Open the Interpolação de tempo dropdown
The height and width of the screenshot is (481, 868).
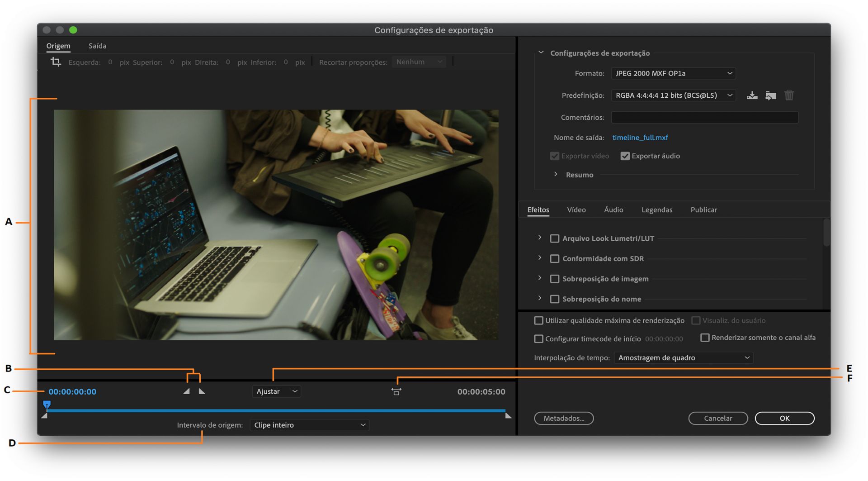coord(683,358)
